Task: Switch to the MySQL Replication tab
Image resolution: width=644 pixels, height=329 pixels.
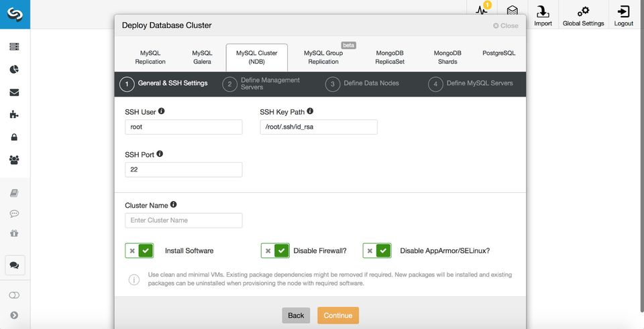Action: tap(150, 58)
